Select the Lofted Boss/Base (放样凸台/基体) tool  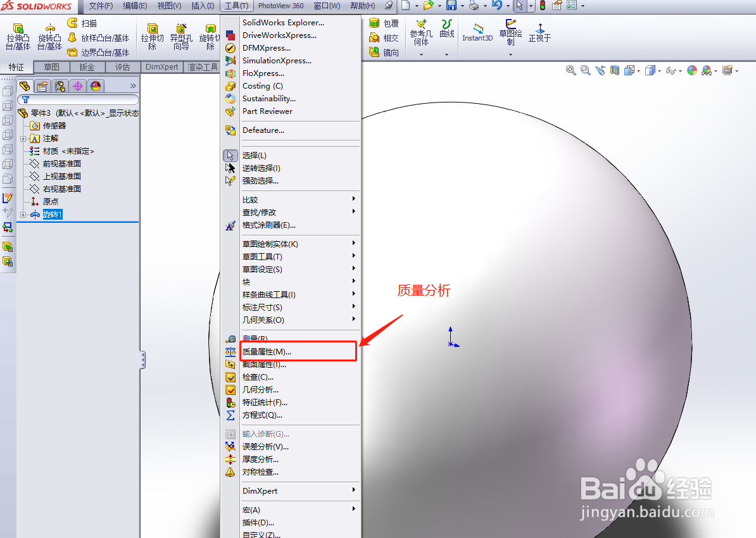98,37
